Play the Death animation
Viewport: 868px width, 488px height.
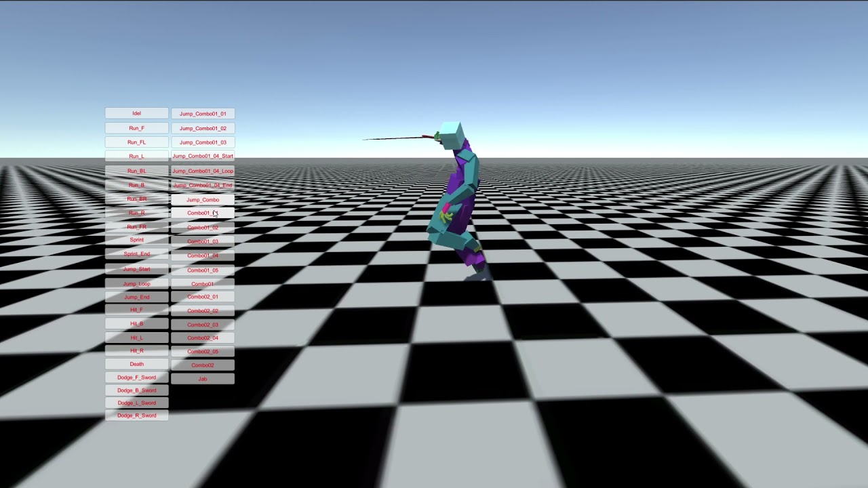(x=136, y=364)
